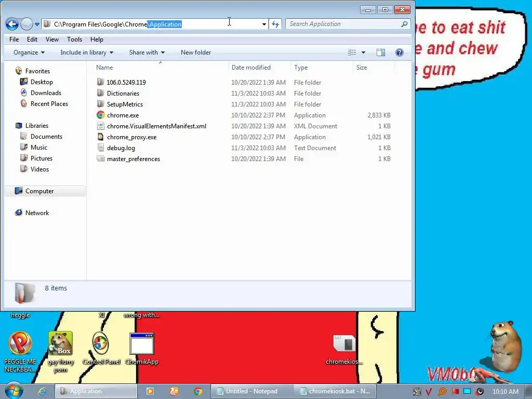Viewport: 532px width, 399px height.
Task: Open Music library
Action: click(x=38, y=147)
